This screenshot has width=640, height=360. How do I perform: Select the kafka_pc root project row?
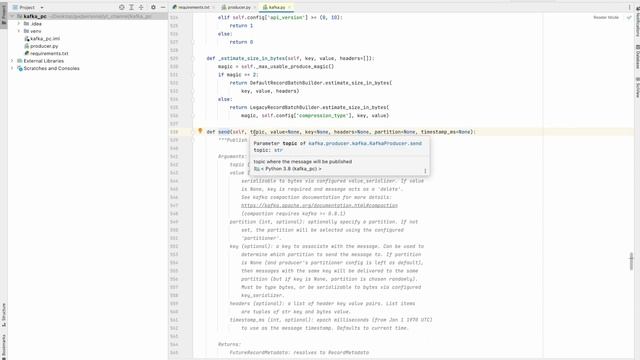[x=88, y=16]
